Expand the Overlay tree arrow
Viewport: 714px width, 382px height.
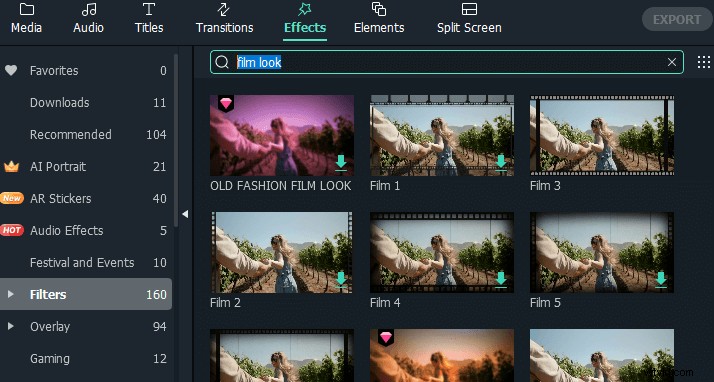[10, 326]
